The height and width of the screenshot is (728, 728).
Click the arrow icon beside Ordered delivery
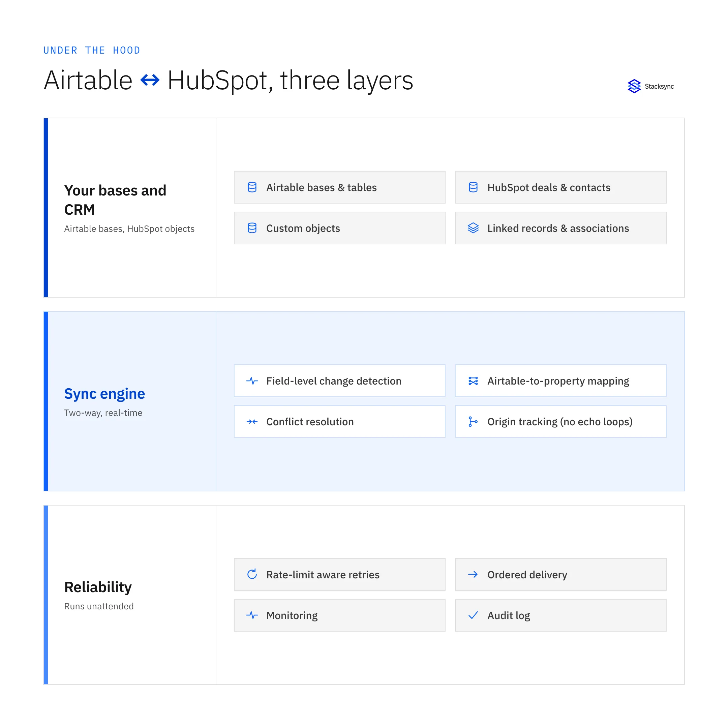pos(473,574)
